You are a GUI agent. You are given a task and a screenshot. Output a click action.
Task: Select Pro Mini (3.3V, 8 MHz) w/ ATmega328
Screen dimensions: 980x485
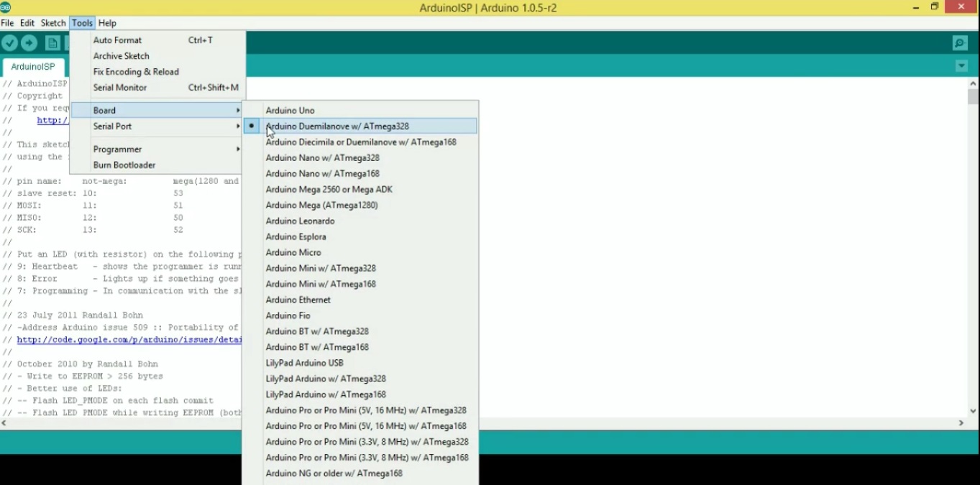(x=360, y=443)
